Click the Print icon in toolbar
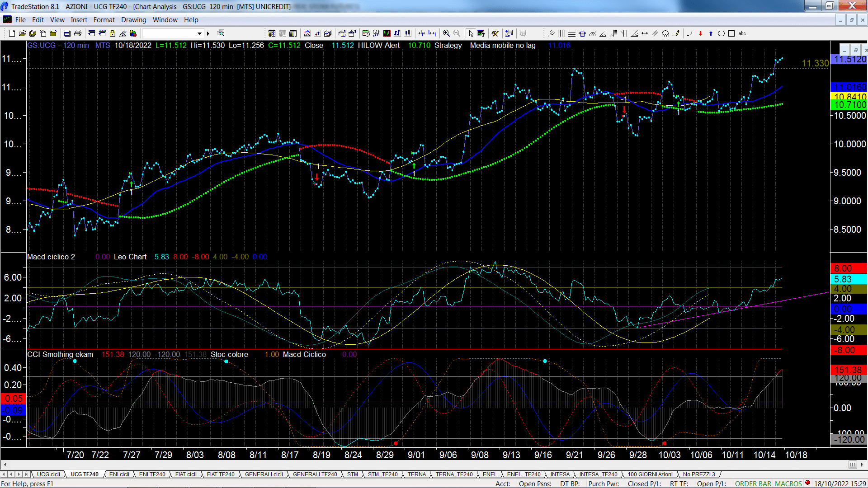The width and height of the screenshot is (868, 488). [78, 33]
